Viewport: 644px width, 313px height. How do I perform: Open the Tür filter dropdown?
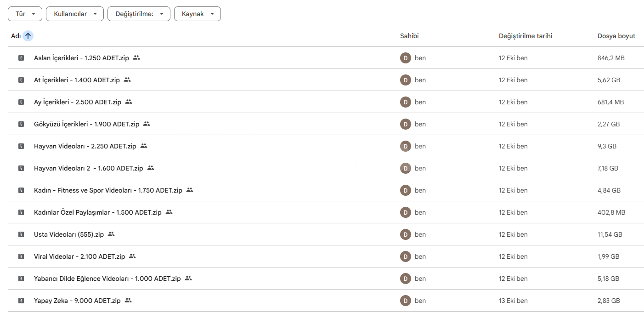(25, 14)
